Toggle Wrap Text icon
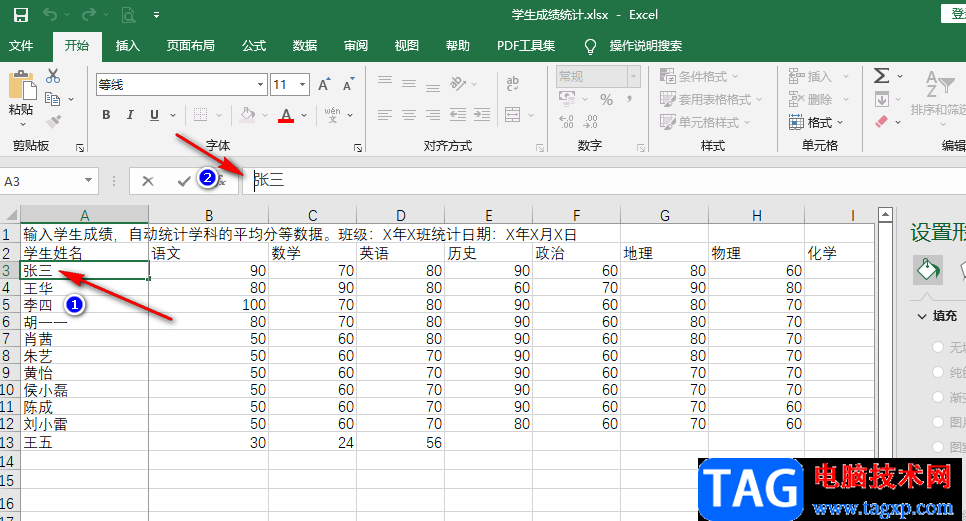This screenshot has height=521, width=966. coord(513,83)
